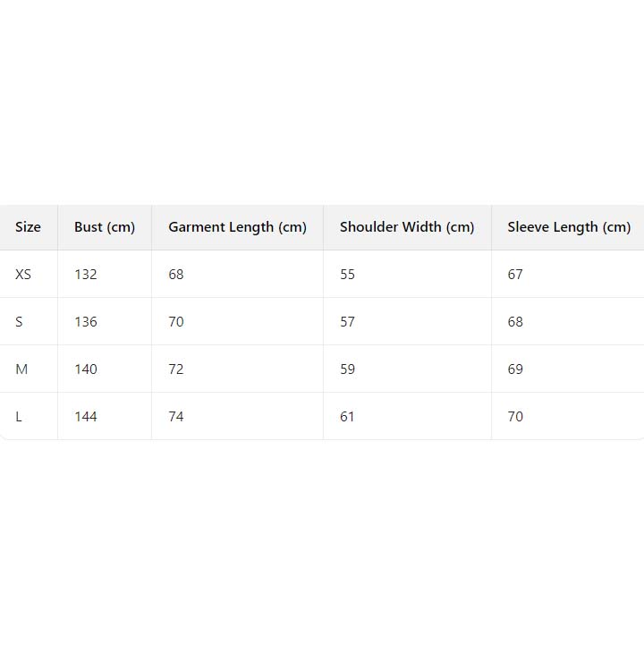Screen dimensions: 644x645
Task: Select the Garment Length (cm) header
Action: [x=237, y=227]
